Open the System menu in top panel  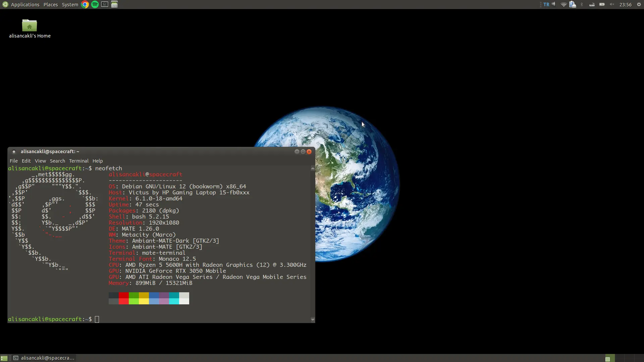tap(70, 5)
